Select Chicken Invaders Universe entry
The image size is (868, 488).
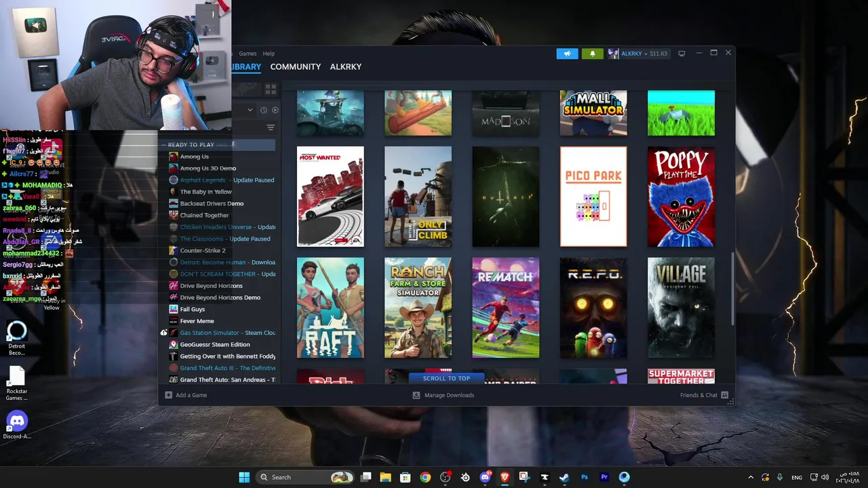coord(221,227)
